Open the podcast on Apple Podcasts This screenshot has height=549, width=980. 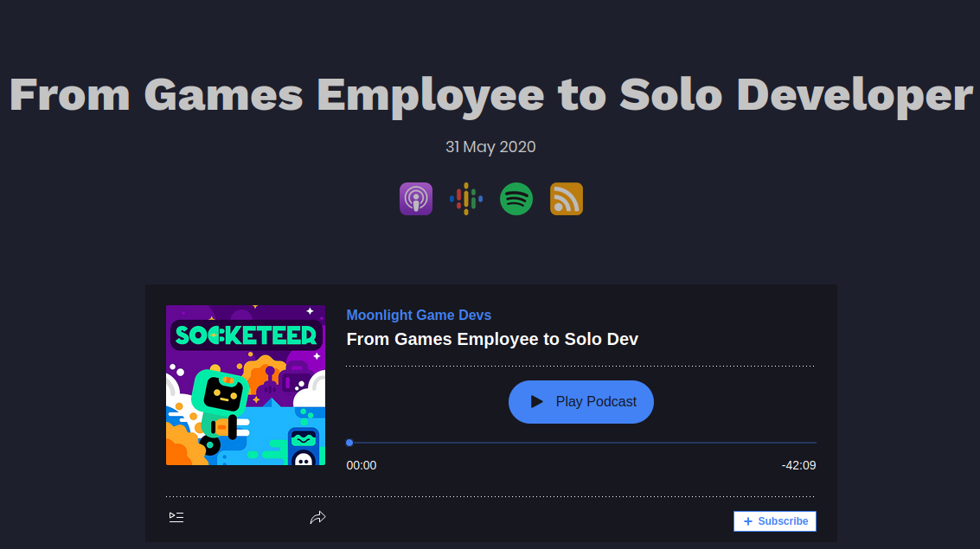click(x=416, y=199)
